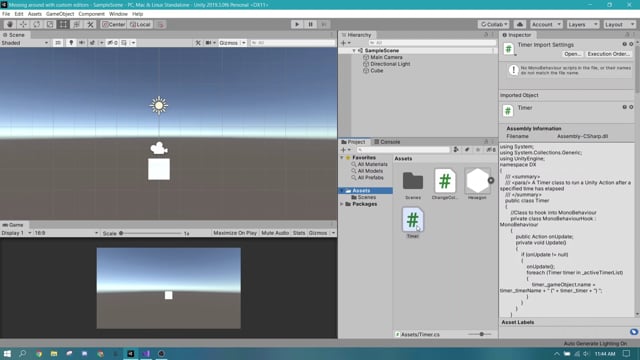This screenshot has width=640, height=360.
Task: Open the Shaded draw mode dropdown
Action: (x=25, y=43)
